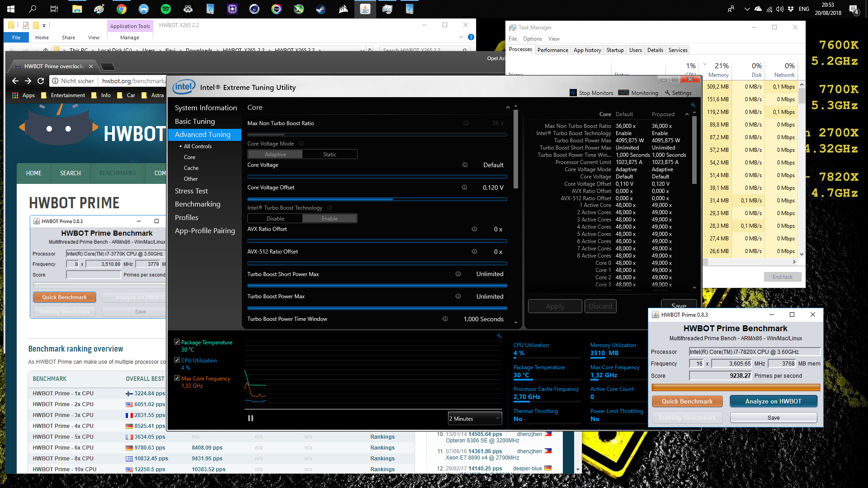Click the OneDrive cloud tray icon

tap(758, 9)
